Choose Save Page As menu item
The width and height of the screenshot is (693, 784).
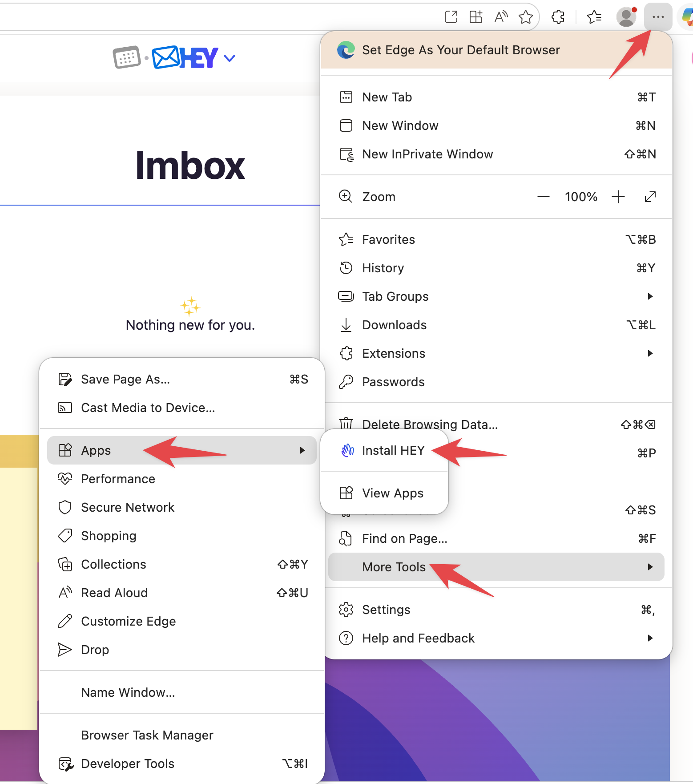point(182,379)
